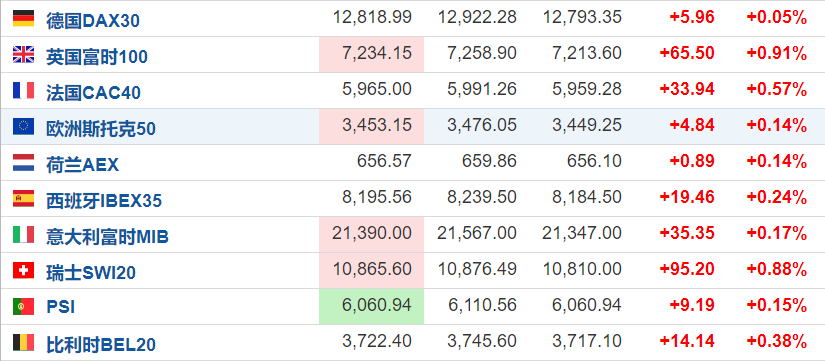Open the 欧洲斯托克50 index link

click(x=101, y=128)
